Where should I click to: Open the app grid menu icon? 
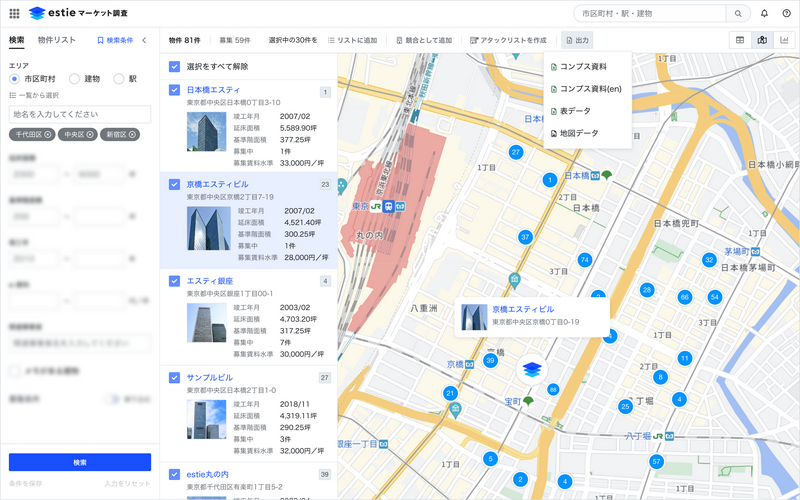[x=14, y=13]
